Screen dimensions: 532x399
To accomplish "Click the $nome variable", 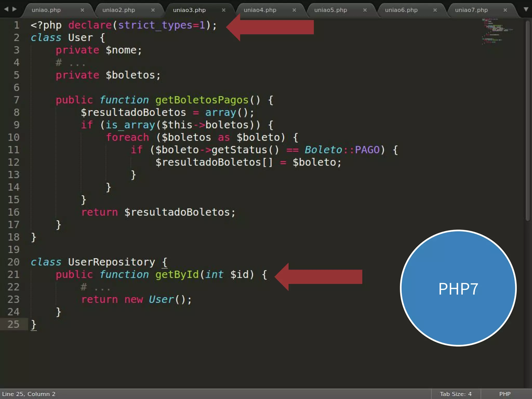I will click(121, 50).
